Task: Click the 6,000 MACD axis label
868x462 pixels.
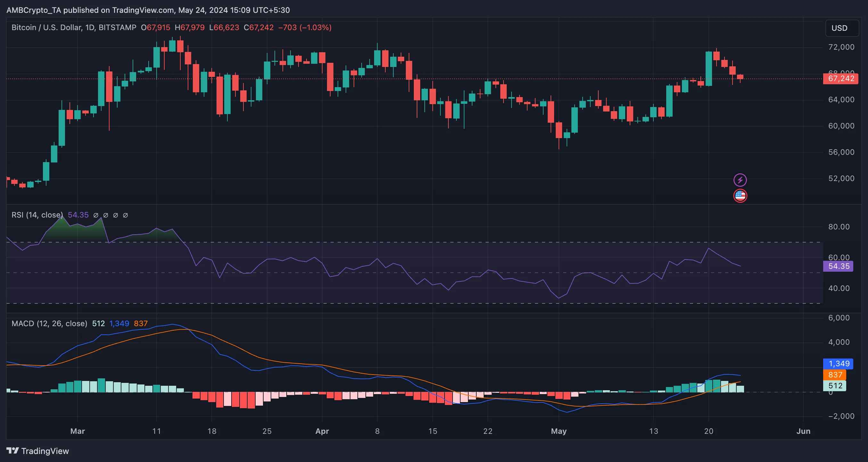Action: tap(839, 318)
